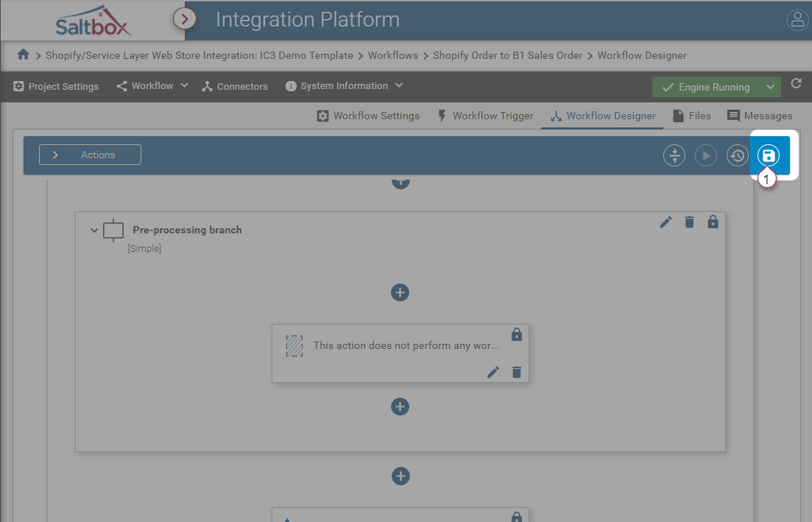
Task: Switch to the Files tab
Action: 692,116
